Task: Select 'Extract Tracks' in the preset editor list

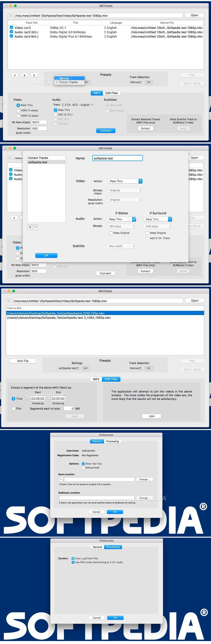Action: click(x=46, y=158)
